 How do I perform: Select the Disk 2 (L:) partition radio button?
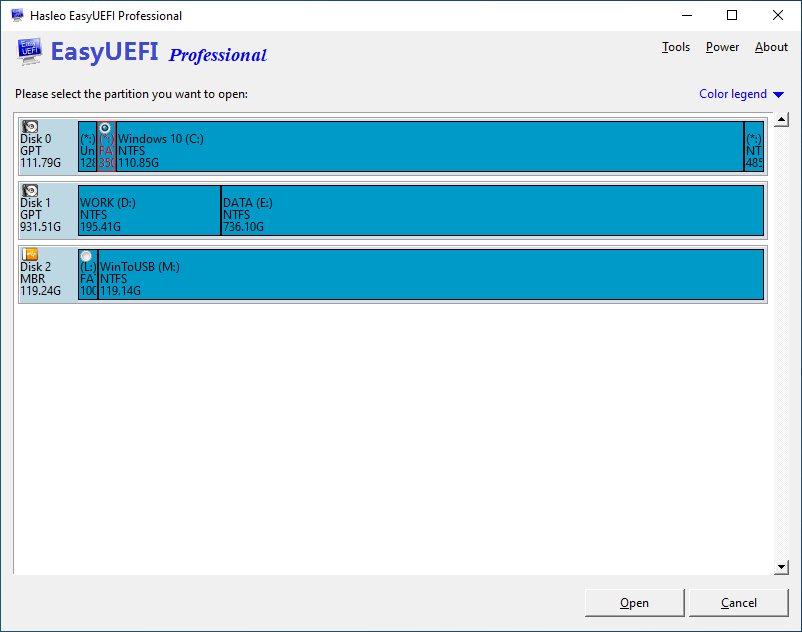click(x=86, y=256)
